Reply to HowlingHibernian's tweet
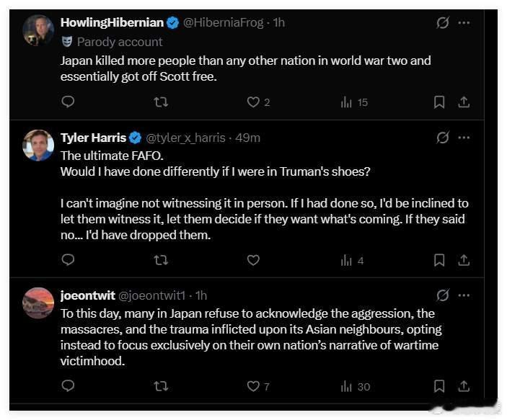The width and height of the screenshot is (507, 420). pyautogui.click(x=68, y=102)
